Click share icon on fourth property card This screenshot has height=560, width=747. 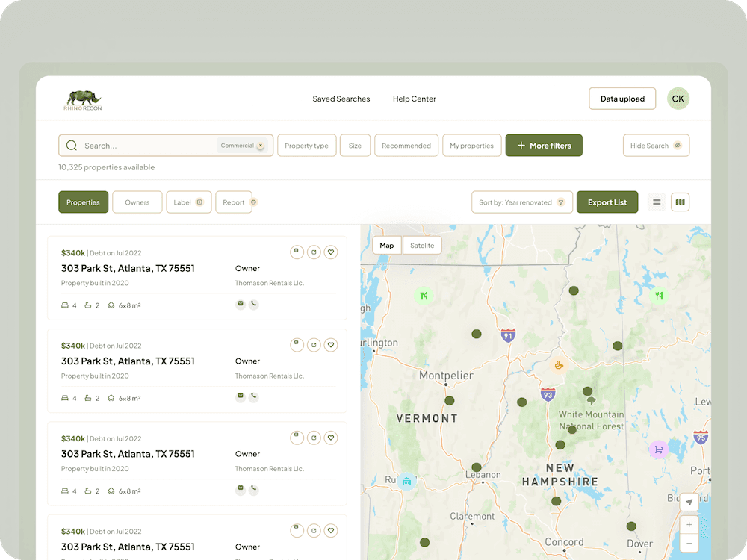(314, 530)
